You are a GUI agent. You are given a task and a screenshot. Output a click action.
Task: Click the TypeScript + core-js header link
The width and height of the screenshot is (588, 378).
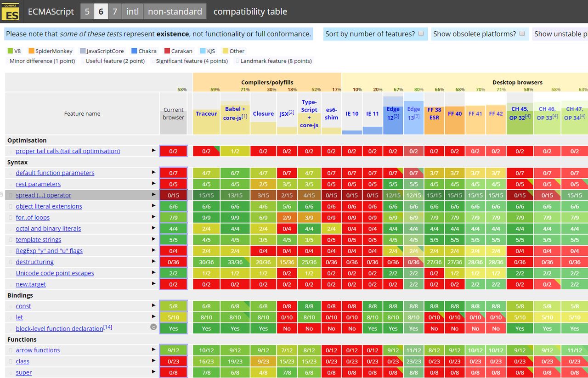click(309, 113)
